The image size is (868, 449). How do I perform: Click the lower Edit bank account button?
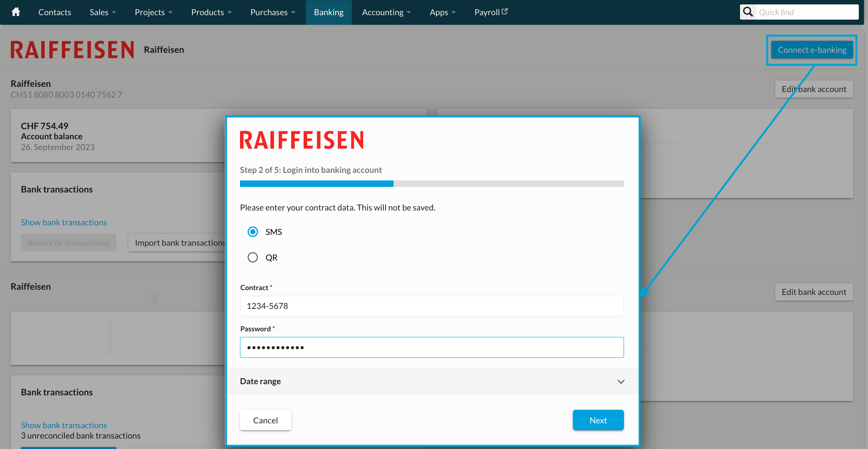tap(814, 292)
